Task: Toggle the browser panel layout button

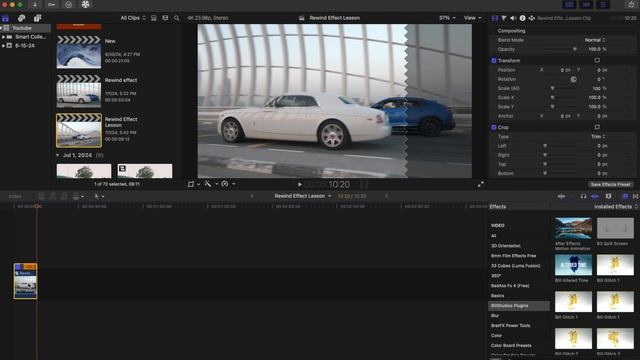Action: click(569, 4)
